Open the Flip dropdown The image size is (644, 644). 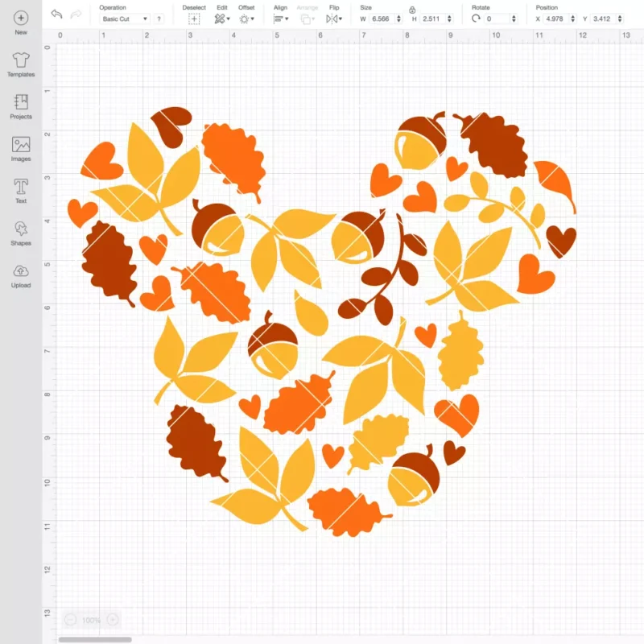(x=334, y=19)
